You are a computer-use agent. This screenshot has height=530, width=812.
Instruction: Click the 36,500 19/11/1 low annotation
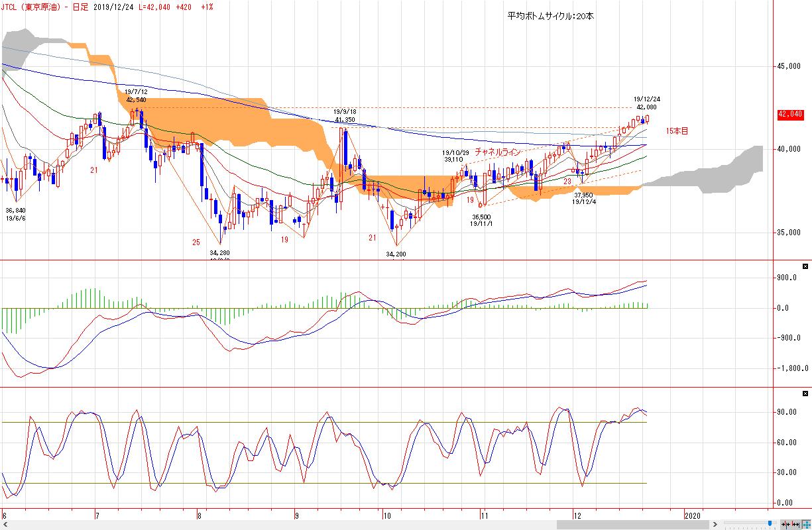[x=481, y=220]
